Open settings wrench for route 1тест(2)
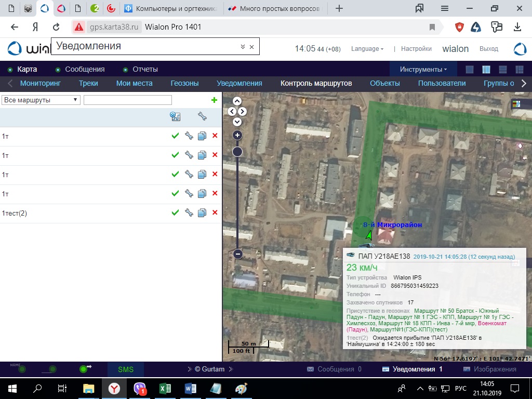This screenshot has width=532, height=399. coord(189,212)
